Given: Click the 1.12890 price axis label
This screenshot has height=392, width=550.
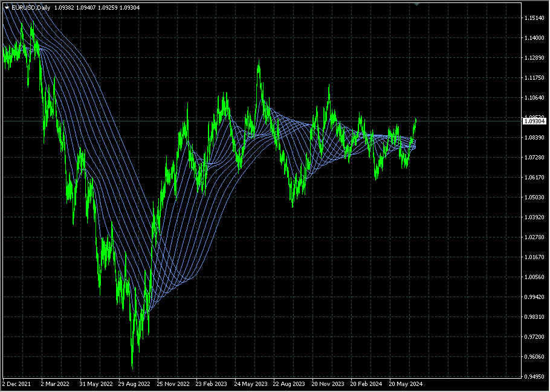Looking at the screenshot, I should coord(534,58).
